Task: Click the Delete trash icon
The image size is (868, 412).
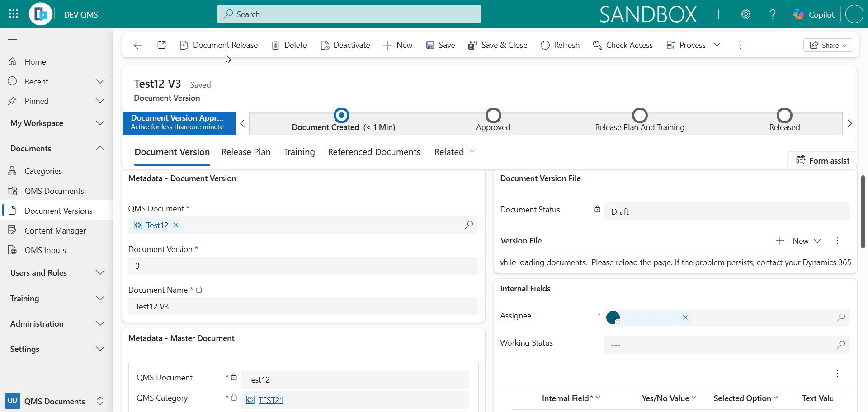Action: (275, 45)
